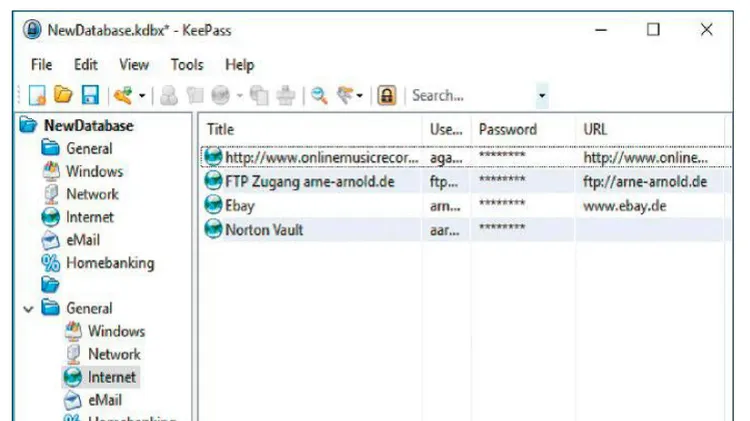Maximize the KeePass window

pyautogui.click(x=653, y=30)
